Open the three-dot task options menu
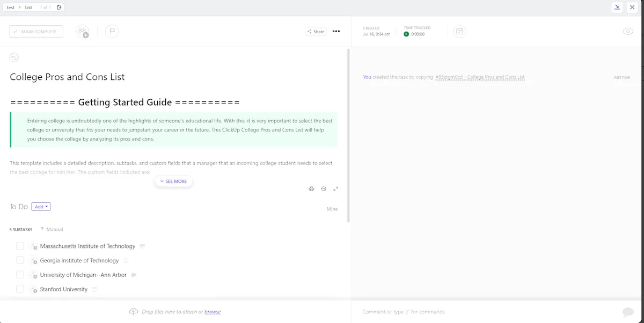The height and width of the screenshot is (323, 644). pos(336,32)
